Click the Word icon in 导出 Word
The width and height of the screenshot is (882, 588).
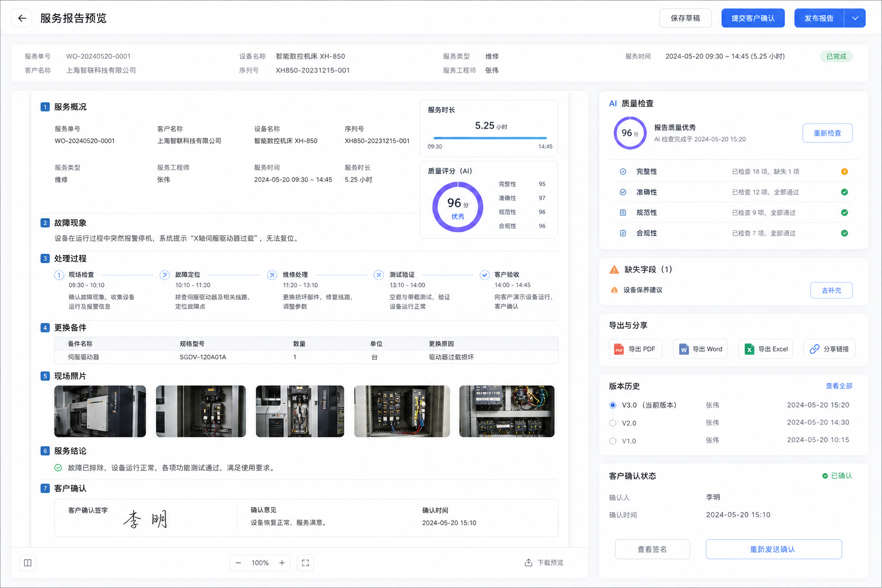point(684,349)
